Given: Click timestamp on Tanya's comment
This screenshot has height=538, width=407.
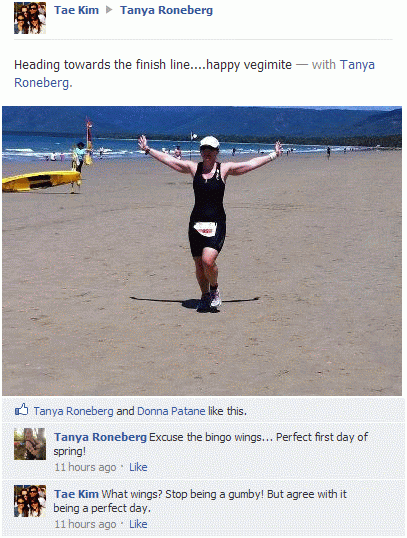Looking at the screenshot, I should coord(85,467).
